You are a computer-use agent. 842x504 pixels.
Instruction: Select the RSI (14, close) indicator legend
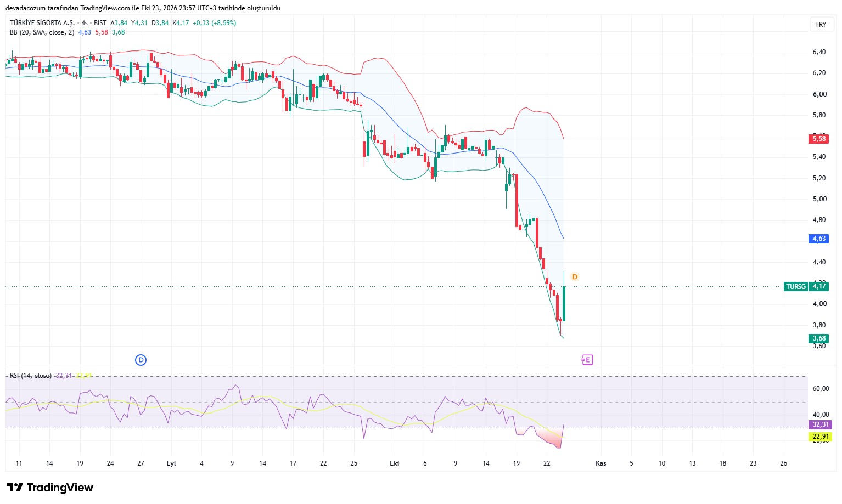pos(31,376)
